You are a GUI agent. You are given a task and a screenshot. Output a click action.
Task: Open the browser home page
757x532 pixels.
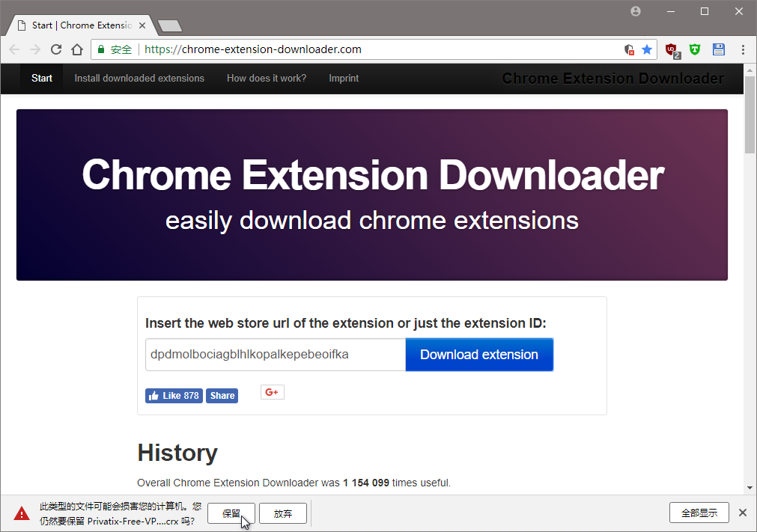tap(77, 49)
